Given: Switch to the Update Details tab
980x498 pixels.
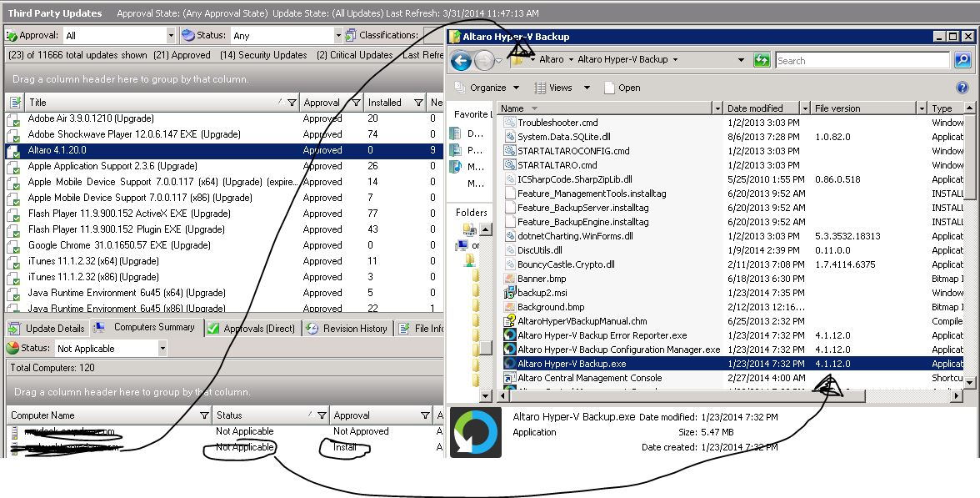Looking at the screenshot, I should 47,329.
